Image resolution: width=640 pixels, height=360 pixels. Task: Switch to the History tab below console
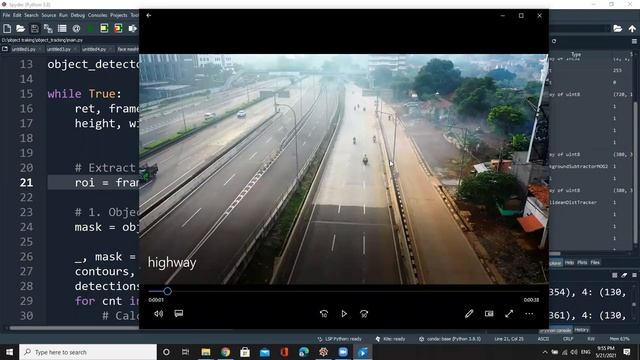pyautogui.click(x=582, y=330)
